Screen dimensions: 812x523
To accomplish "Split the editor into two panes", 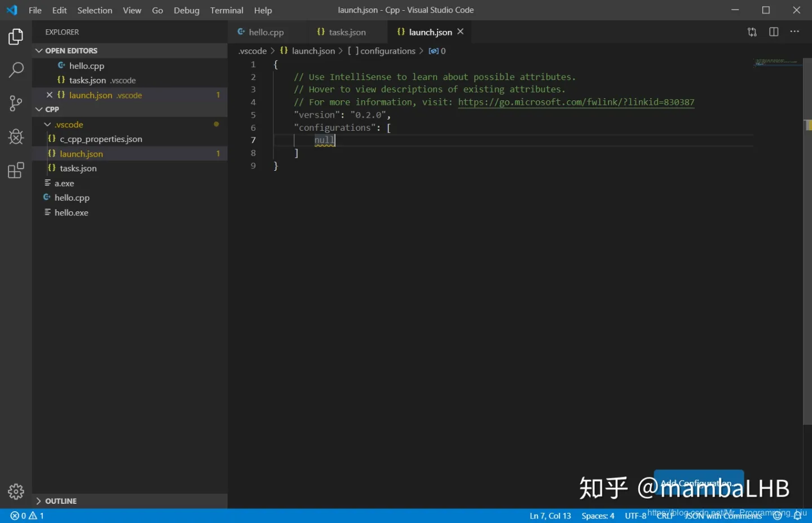I will tap(773, 32).
